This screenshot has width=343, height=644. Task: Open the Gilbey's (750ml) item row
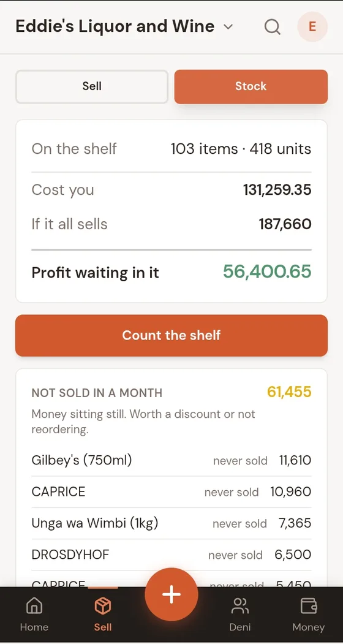pos(171,460)
